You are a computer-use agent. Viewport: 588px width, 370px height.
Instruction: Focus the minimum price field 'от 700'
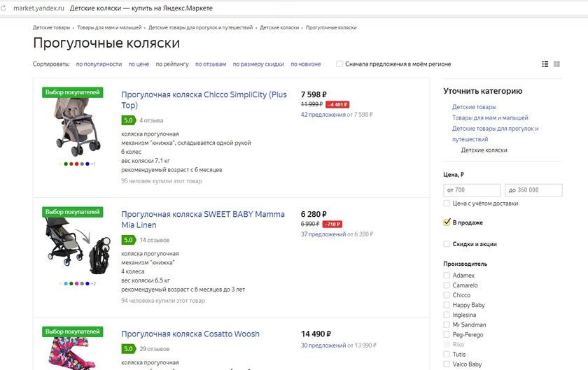472,190
